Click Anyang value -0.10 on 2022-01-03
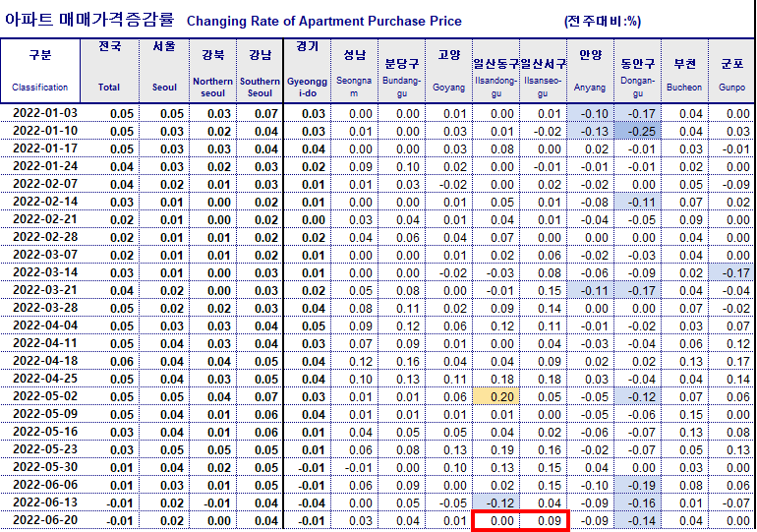Screen dimensions: 757x532 pos(590,113)
